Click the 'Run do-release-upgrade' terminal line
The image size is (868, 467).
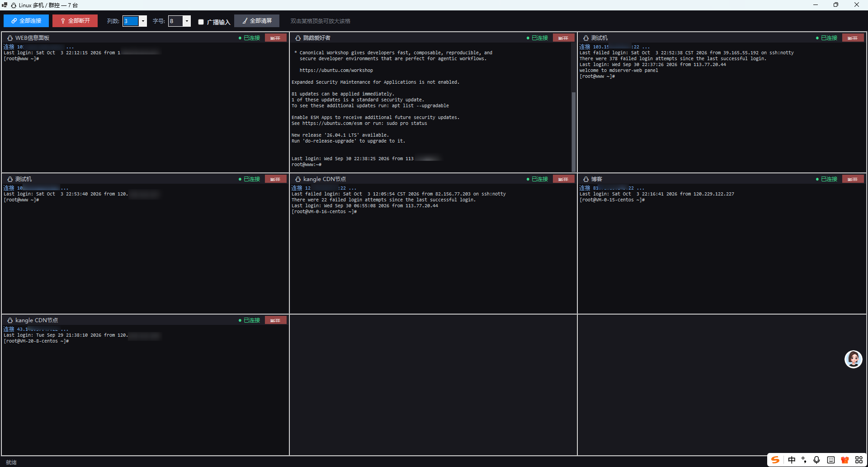[x=349, y=141]
